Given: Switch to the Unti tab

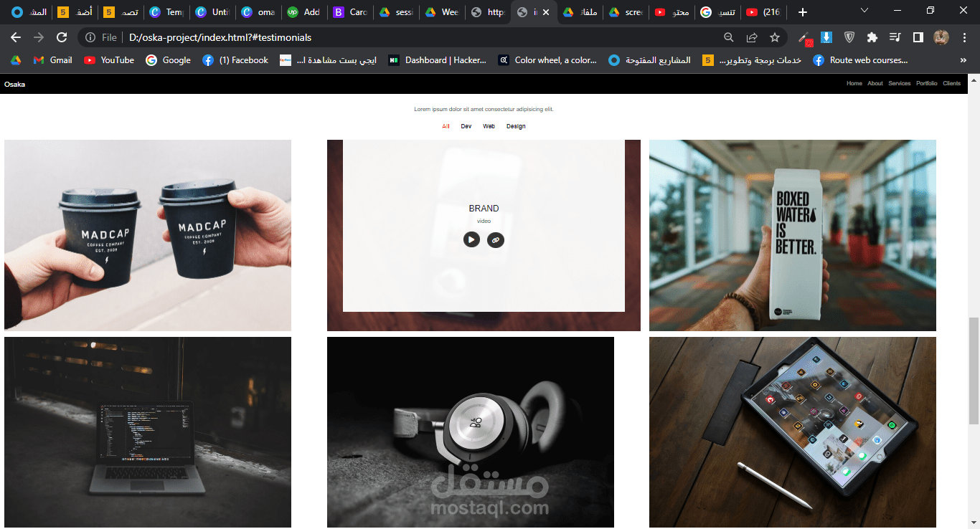Looking at the screenshot, I should point(212,12).
